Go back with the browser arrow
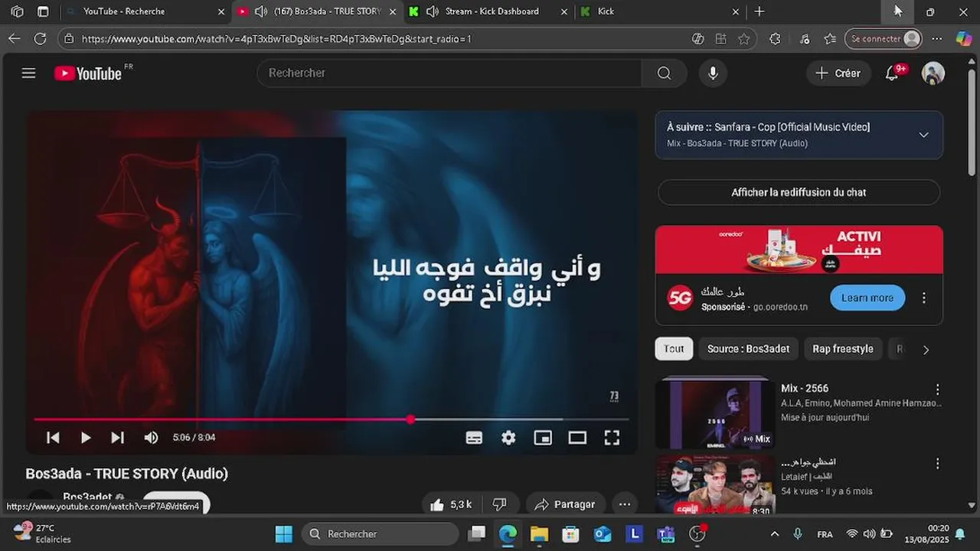The height and width of the screenshot is (551, 980). click(x=14, y=38)
